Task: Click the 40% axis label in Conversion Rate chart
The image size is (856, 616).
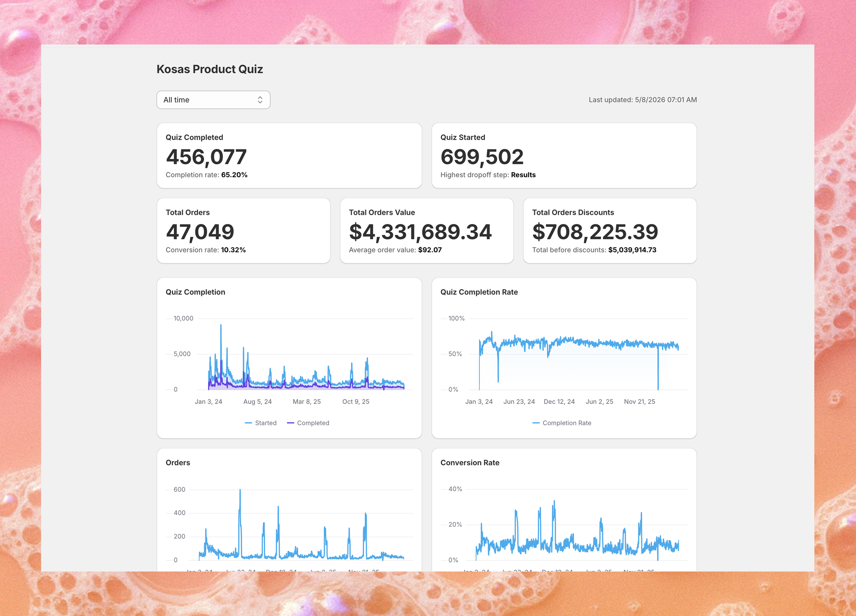Action: click(455, 489)
